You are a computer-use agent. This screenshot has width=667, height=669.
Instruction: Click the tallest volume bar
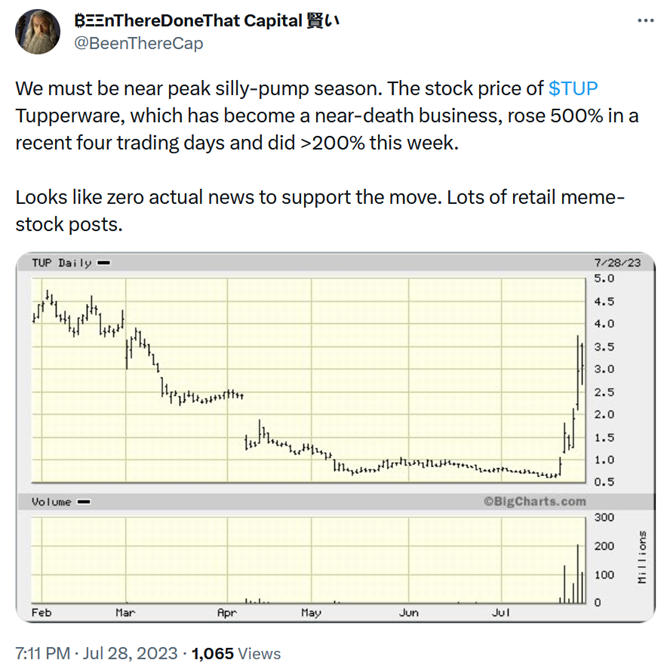[x=578, y=575]
